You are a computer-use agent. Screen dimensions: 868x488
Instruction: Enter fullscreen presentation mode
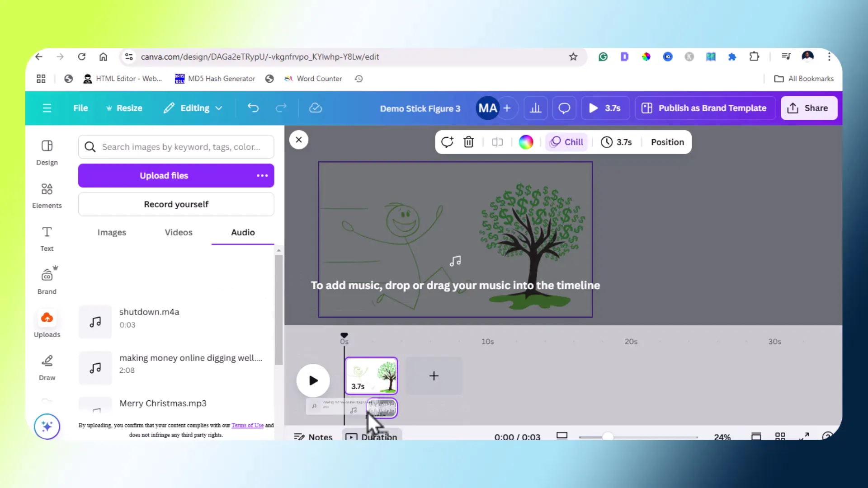[804, 436]
